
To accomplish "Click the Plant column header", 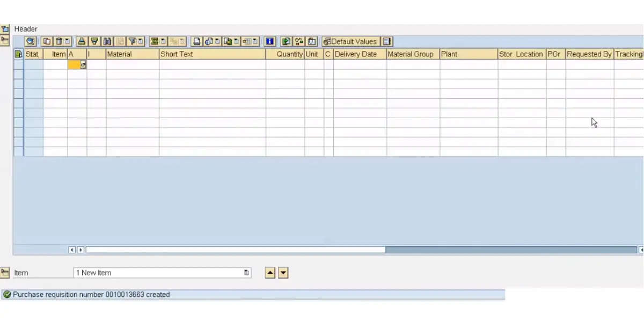I will [x=469, y=54].
